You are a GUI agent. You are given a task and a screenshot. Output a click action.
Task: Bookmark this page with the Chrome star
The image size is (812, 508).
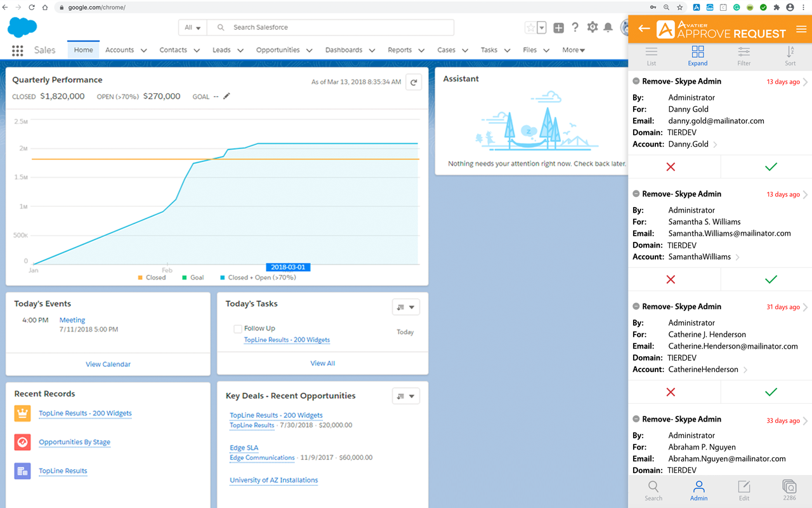(x=679, y=8)
